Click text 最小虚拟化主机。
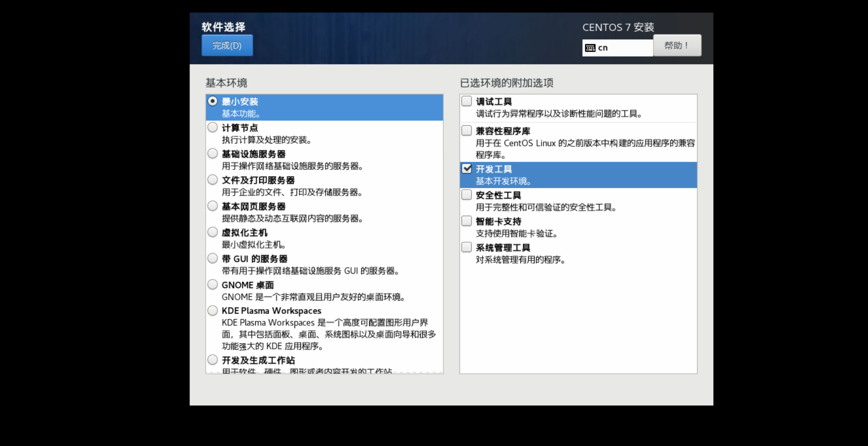 point(254,245)
